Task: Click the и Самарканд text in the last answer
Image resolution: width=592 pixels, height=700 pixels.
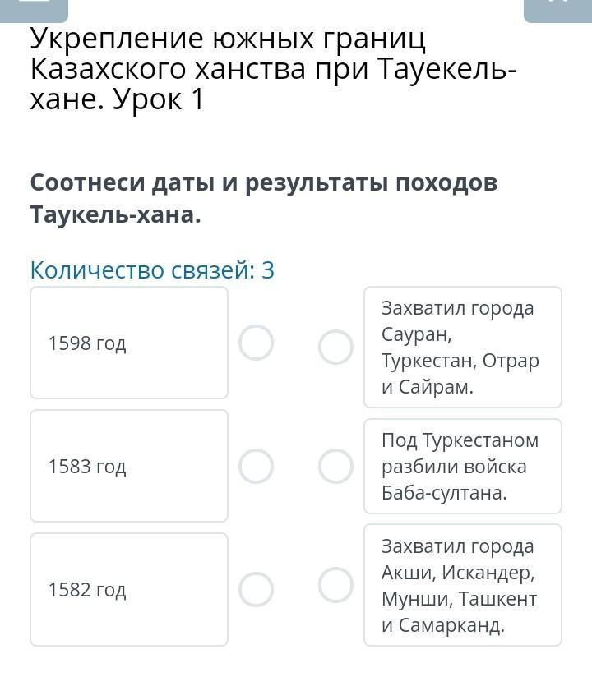Action: tap(442, 625)
